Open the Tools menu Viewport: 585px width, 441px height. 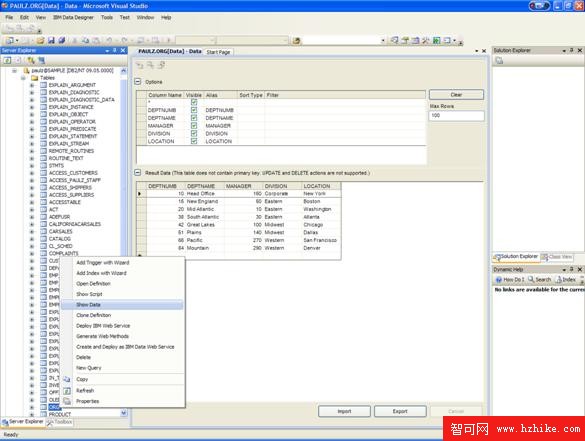[107, 18]
